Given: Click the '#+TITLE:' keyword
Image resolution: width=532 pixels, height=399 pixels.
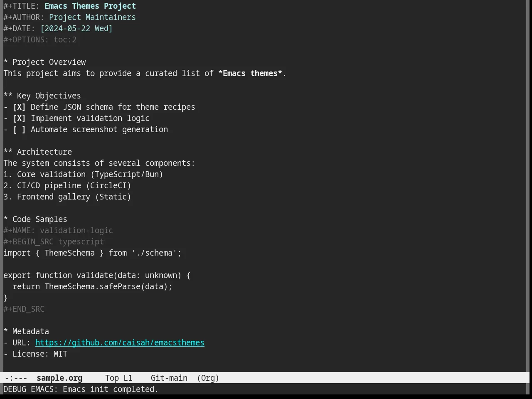Looking at the screenshot, I should click(22, 6).
